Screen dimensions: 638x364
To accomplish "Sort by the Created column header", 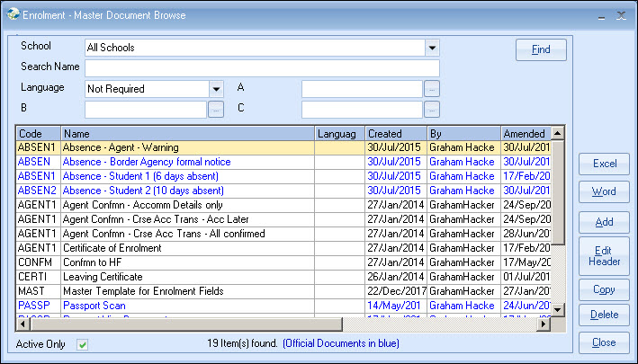I will [x=395, y=133].
